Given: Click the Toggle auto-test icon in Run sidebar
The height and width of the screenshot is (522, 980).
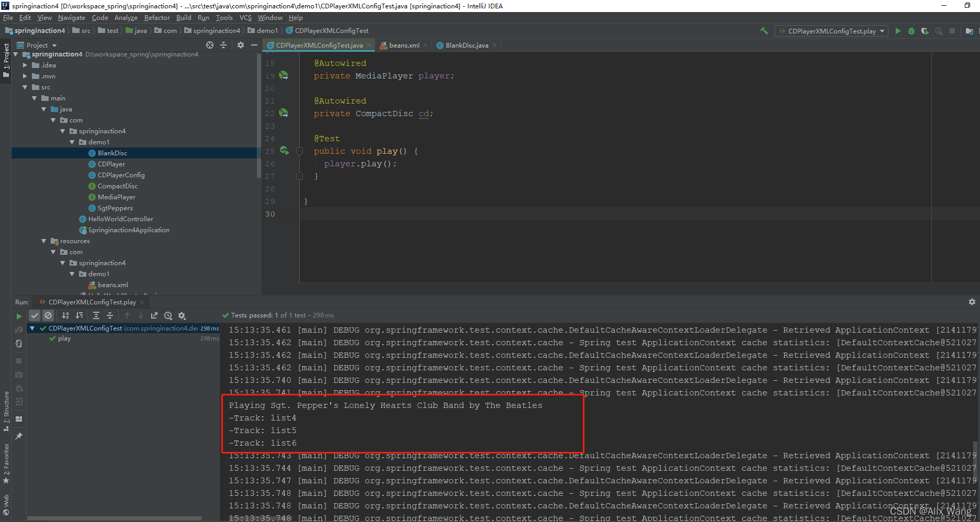Looking at the screenshot, I should pos(19,344).
